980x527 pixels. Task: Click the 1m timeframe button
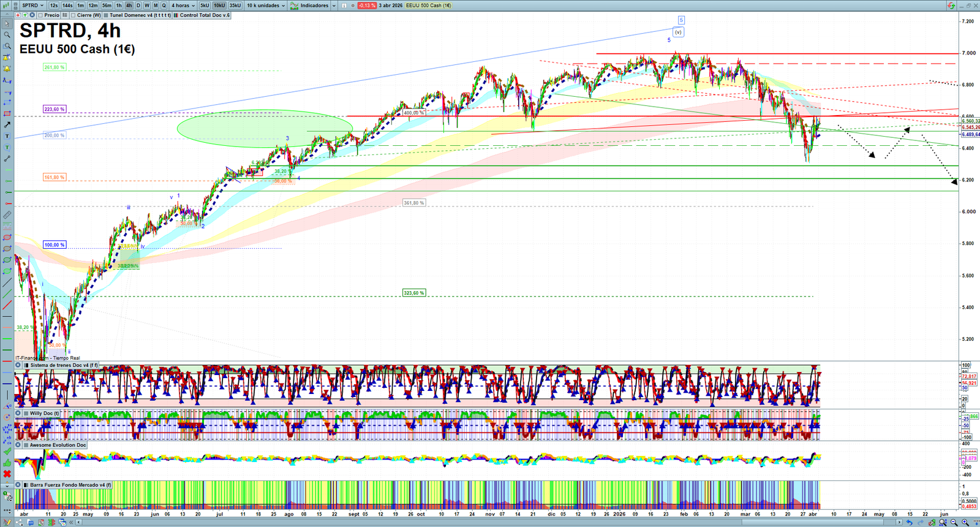coord(80,6)
